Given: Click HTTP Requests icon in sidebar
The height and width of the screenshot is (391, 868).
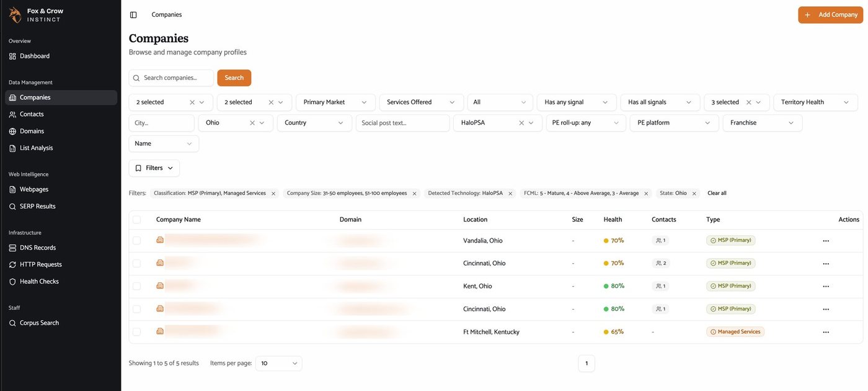Looking at the screenshot, I should pos(12,264).
